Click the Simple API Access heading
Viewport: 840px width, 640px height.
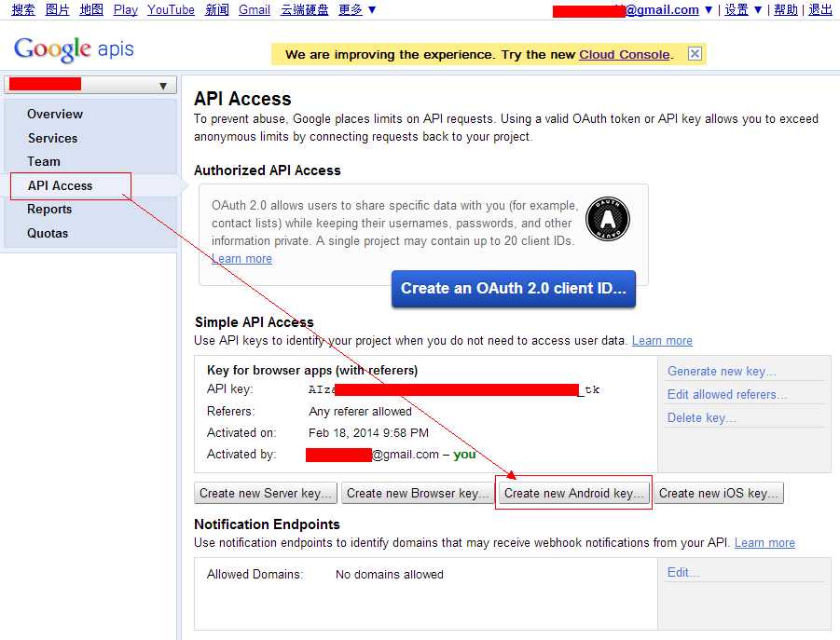254,322
